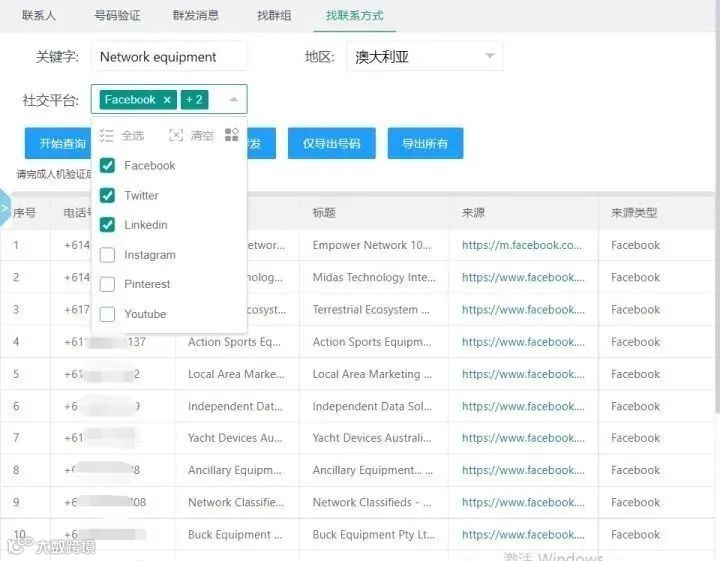
Task: Check the Instagram checkbox
Action: (107, 254)
